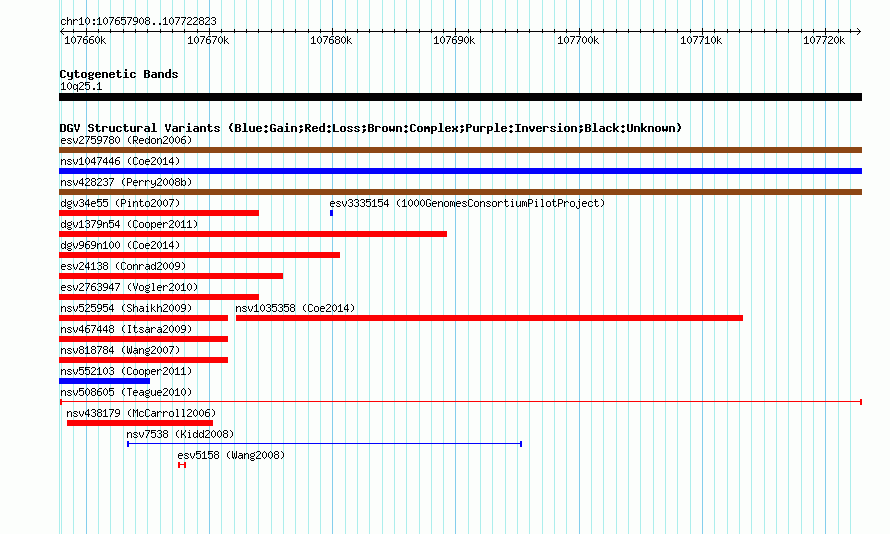Open dgv969n100 (Coe2014) variant label
The height and width of the screenshot is (534, 890).
tap(120, 245)
